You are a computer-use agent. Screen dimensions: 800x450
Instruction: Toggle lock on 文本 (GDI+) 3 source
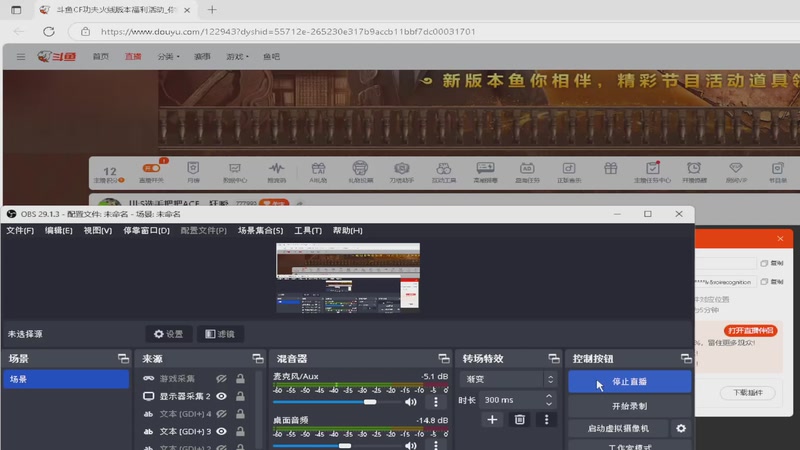(240, 431)
